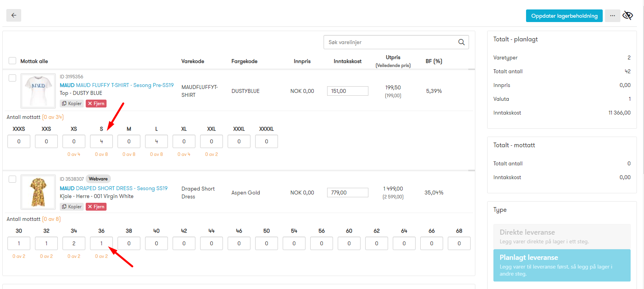
Task: Click the 5,39% margin value
Action: [434, 91]
